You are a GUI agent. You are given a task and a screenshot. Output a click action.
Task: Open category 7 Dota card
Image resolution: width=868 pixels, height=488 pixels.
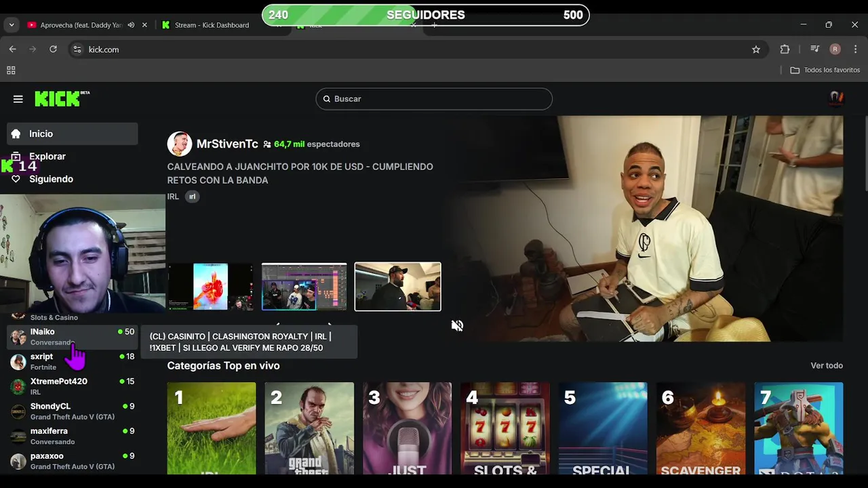[799, 428]
